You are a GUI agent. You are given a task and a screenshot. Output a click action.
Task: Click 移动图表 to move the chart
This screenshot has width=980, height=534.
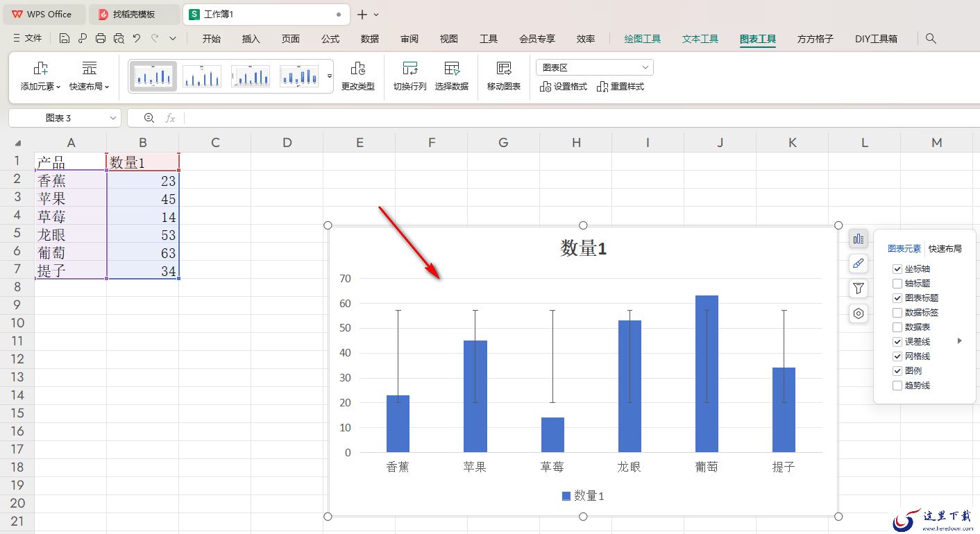pyautogui.click(x=504, y=76)
